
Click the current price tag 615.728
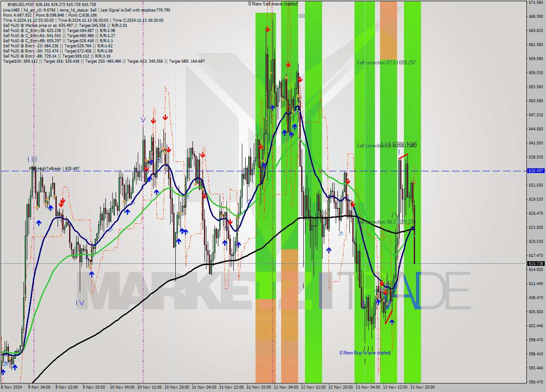pyautogui.click(x=536, y=263)
